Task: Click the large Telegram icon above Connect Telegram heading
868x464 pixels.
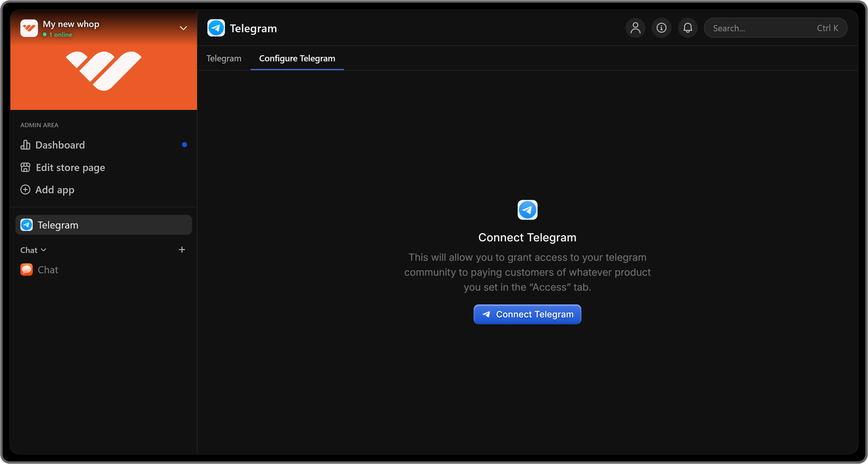Action: (x=527, y=210)
